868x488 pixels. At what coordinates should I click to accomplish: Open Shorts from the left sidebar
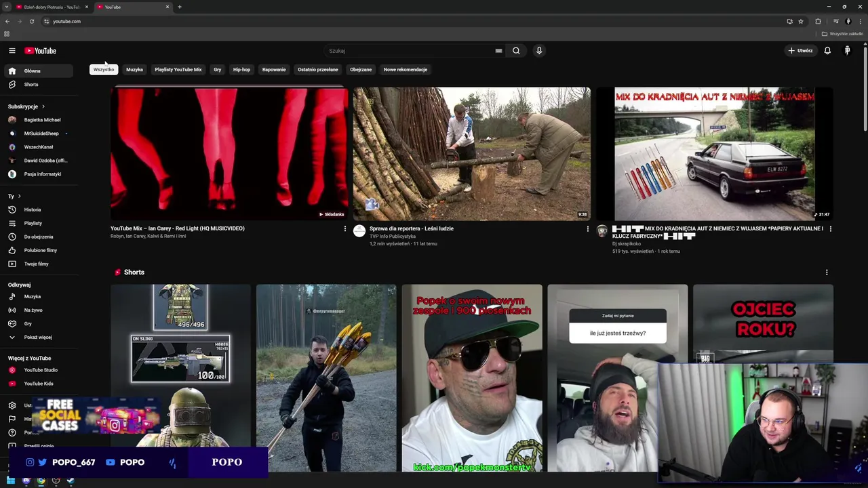(38, 85)
